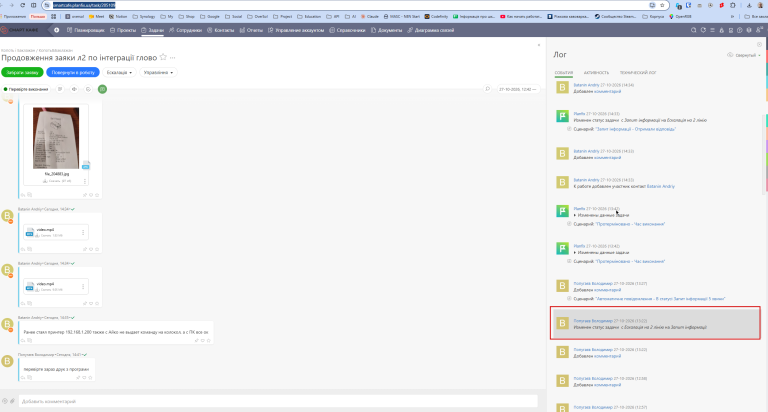Open the Задачи menu item
768x412 pixels.
152,30
